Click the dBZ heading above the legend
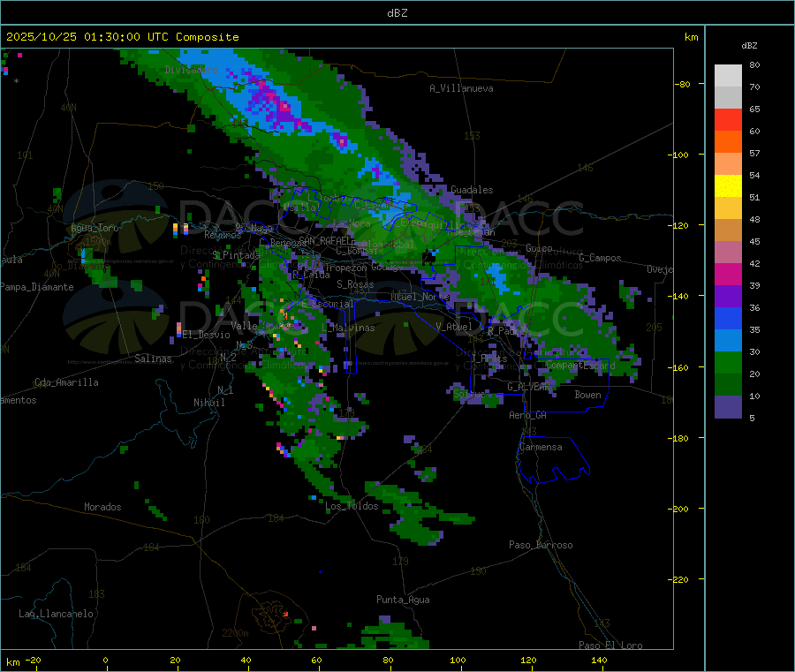Screen dimensions: 795x672 [749, 46]
